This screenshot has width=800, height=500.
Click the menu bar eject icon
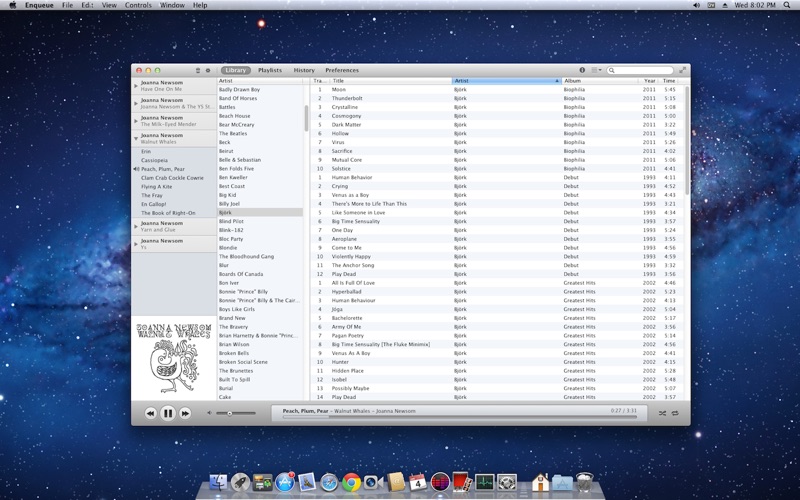pos(725,5)
